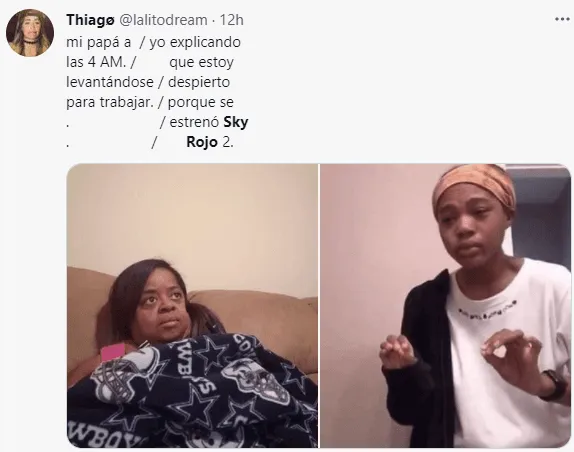Click the bold Rojo text in tweet

pos(202,142)
